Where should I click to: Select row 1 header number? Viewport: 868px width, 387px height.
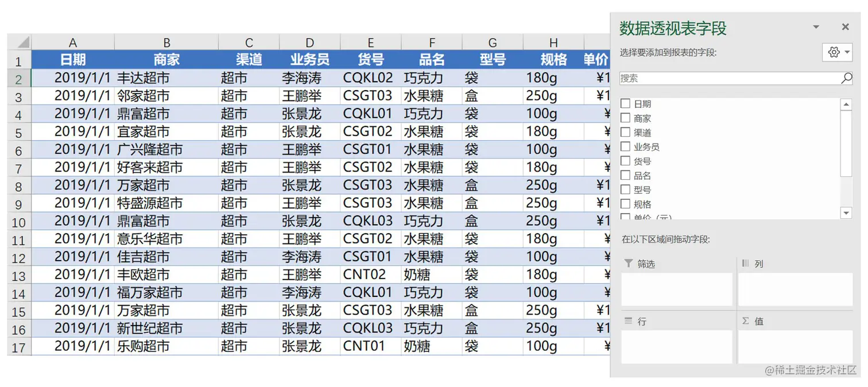click(19, 60)
